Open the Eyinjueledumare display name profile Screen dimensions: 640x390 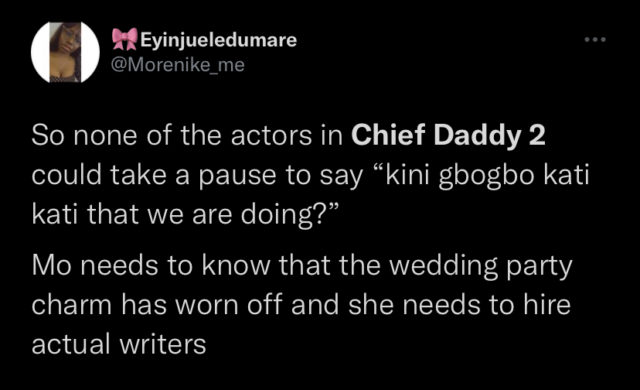[218, 40]
